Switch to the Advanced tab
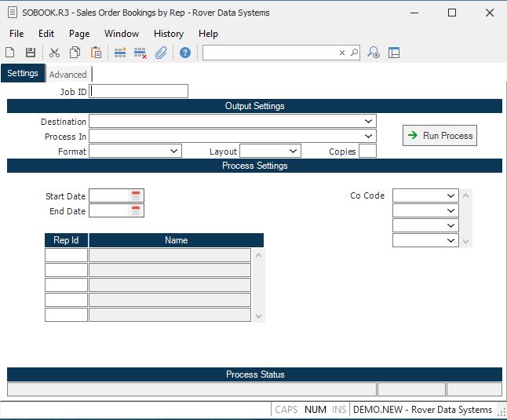Viewport: 507px width, 420px height. pos(68,75)
